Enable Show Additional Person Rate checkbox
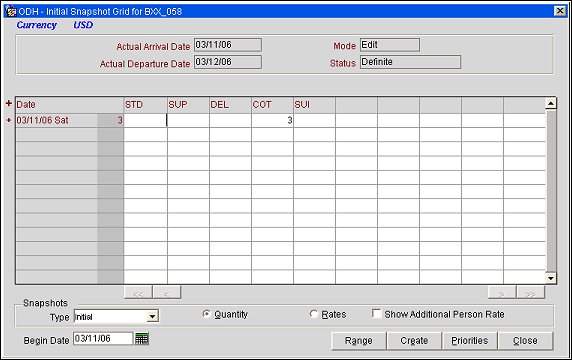 tap(376, 314)
